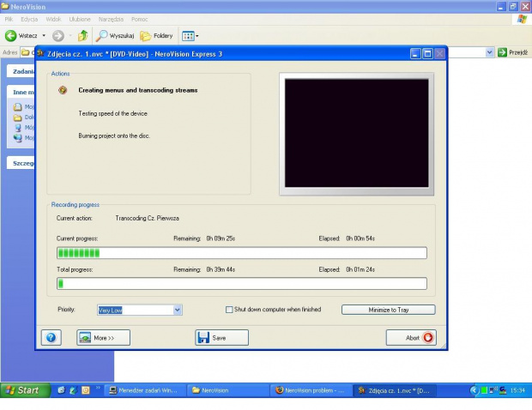Open the Edycja menu
The width and height of the screenshot is (532, 410).
(x=29, y=20)
